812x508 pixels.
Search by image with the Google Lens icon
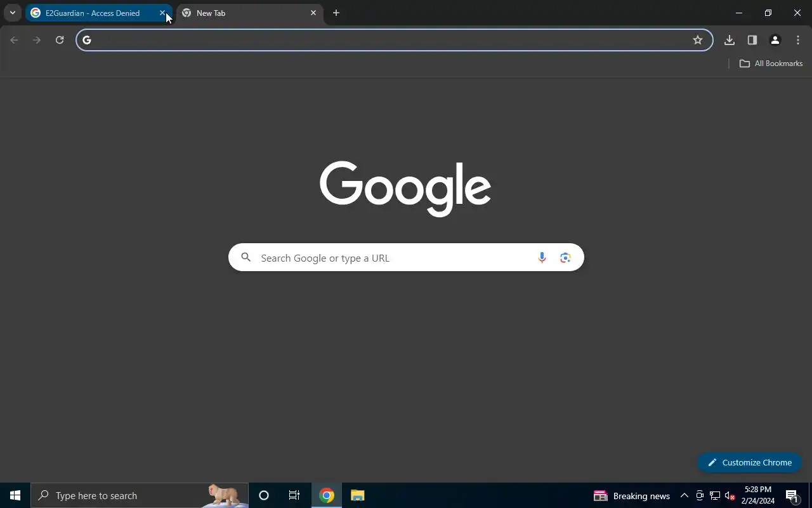[565, 258]
